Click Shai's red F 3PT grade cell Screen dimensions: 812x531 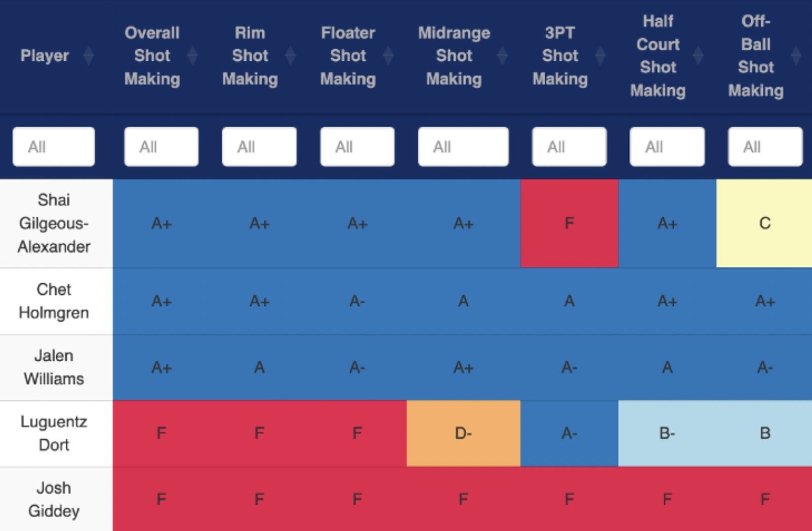click(x=569, y=223)
